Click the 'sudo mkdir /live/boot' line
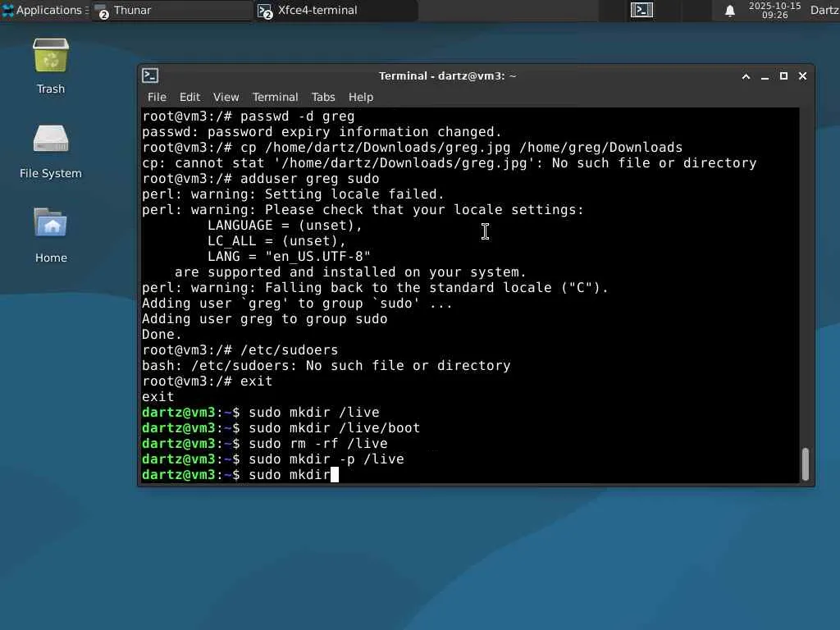 pos(281,428)
